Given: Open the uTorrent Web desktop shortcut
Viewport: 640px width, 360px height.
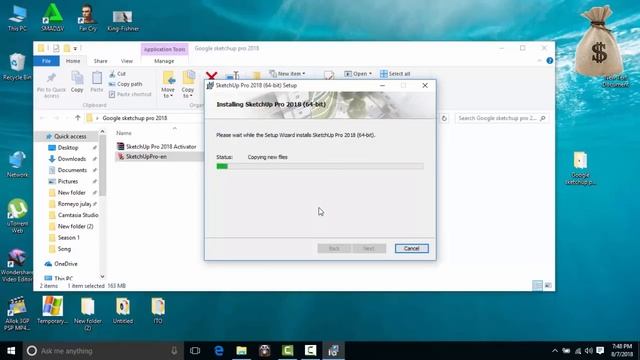Looking at the screenshot, I should 17,216.
